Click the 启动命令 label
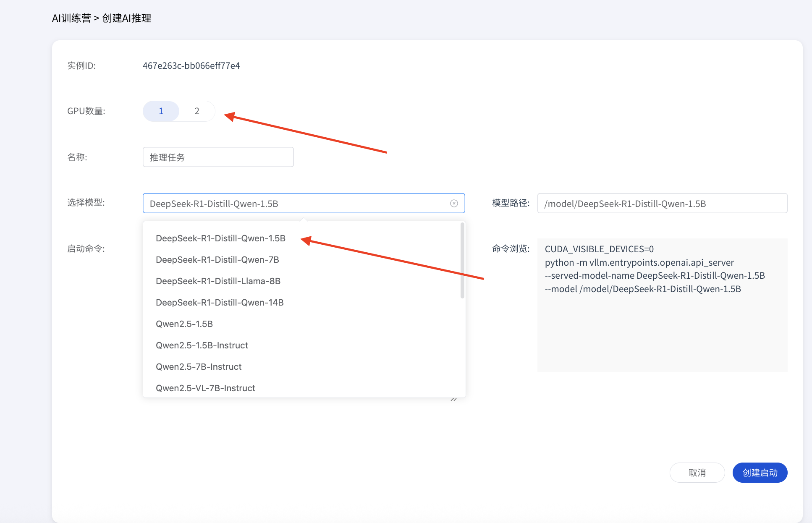The image size is (812, 523). pyautogui.click(x=86, y=249)
